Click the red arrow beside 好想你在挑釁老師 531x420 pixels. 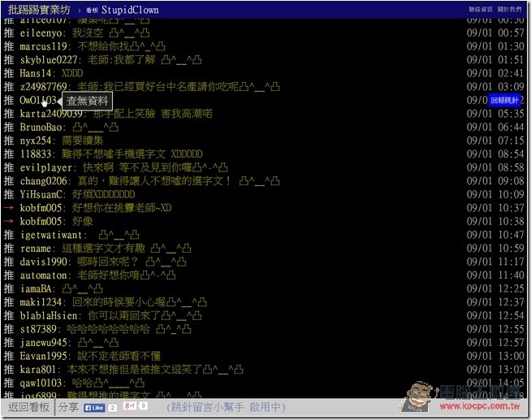pos(9,207)
